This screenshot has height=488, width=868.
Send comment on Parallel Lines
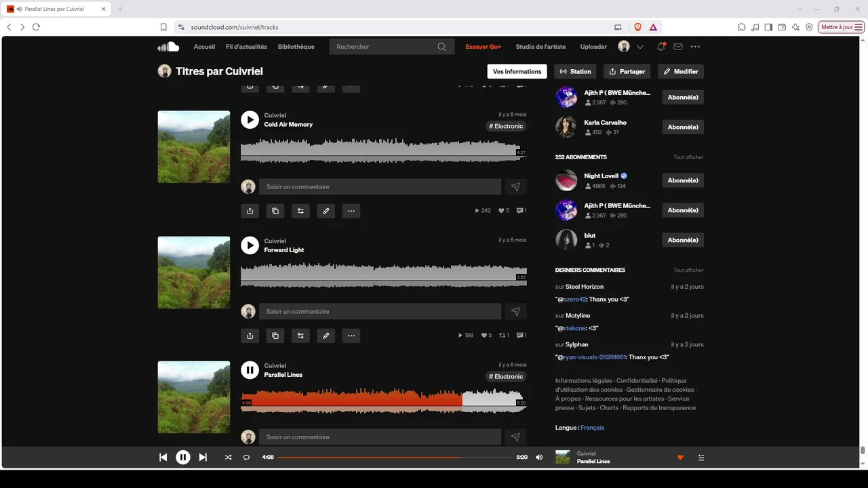pos(515,437)
